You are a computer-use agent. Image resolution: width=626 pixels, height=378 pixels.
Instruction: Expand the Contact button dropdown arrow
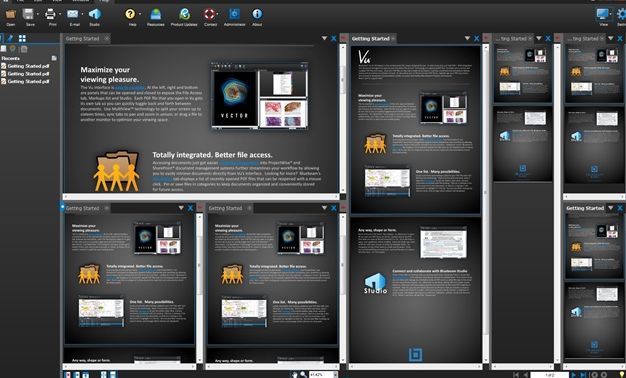coord(218,14)
